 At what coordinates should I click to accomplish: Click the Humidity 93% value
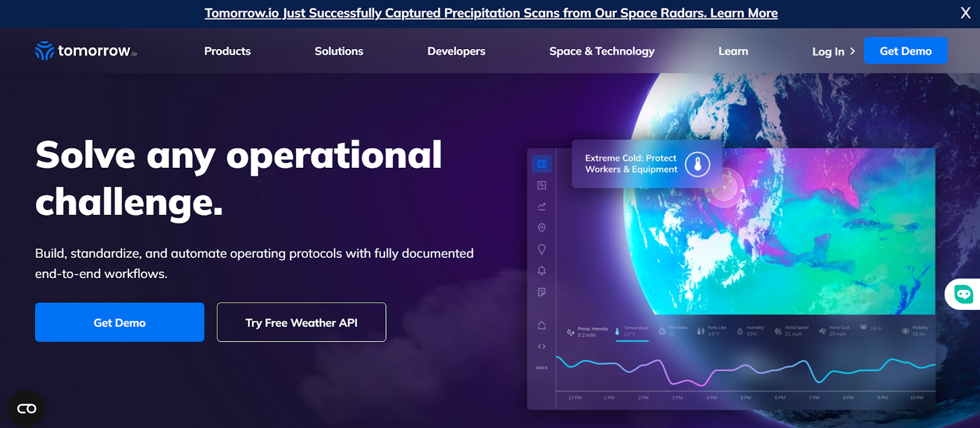pos(752,334)
